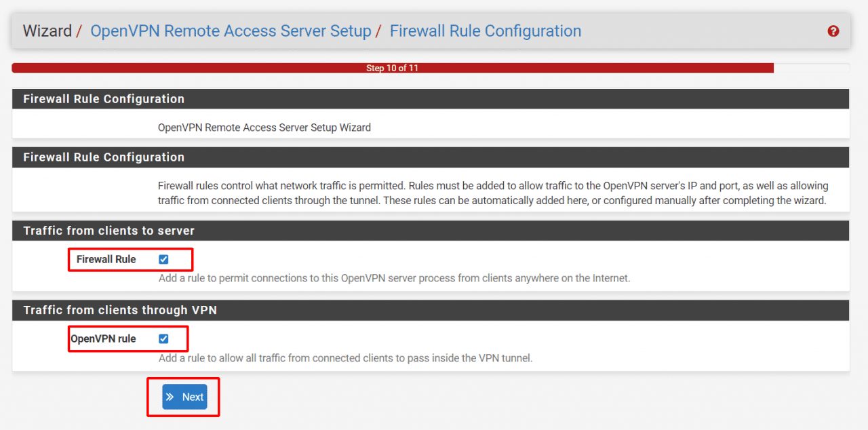Screen dimensions: 868x430
Task: Click the hint about permitting connections from the Internet
Action: pyautogui.click(x=394, y=278)
